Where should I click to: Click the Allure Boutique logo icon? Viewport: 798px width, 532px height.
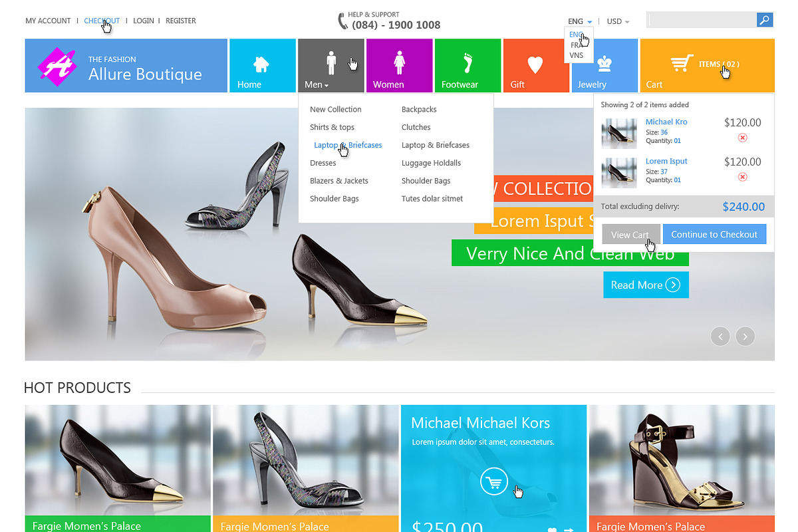click(57, 65)
